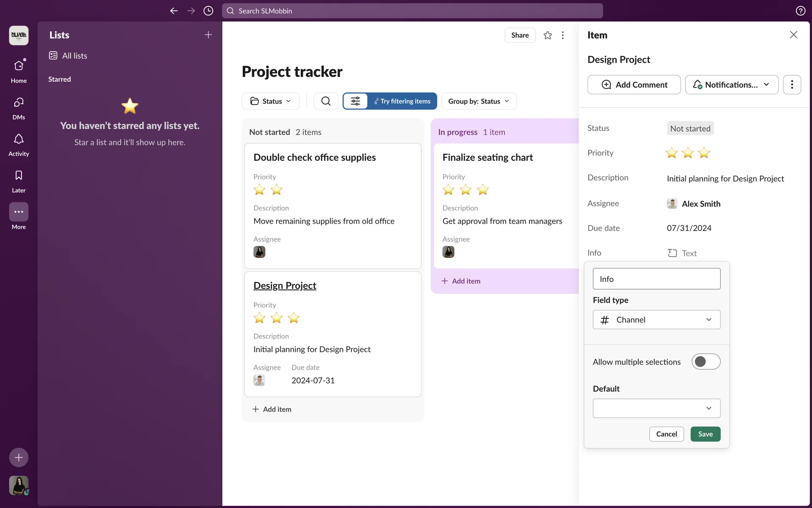
Task: Expand the Channel field type dropdown
Action: 656,320
